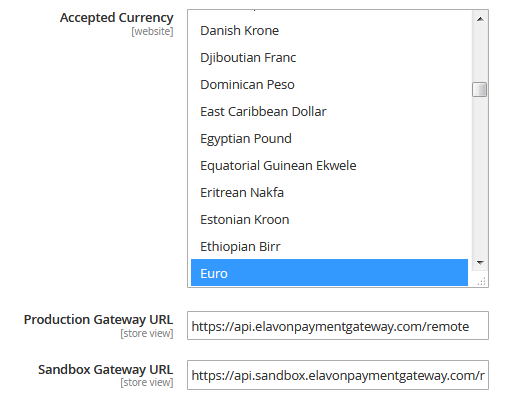
Task: Click the currency list scrollbar thumb
Action: pyautogui.click(x=480, y=89)
